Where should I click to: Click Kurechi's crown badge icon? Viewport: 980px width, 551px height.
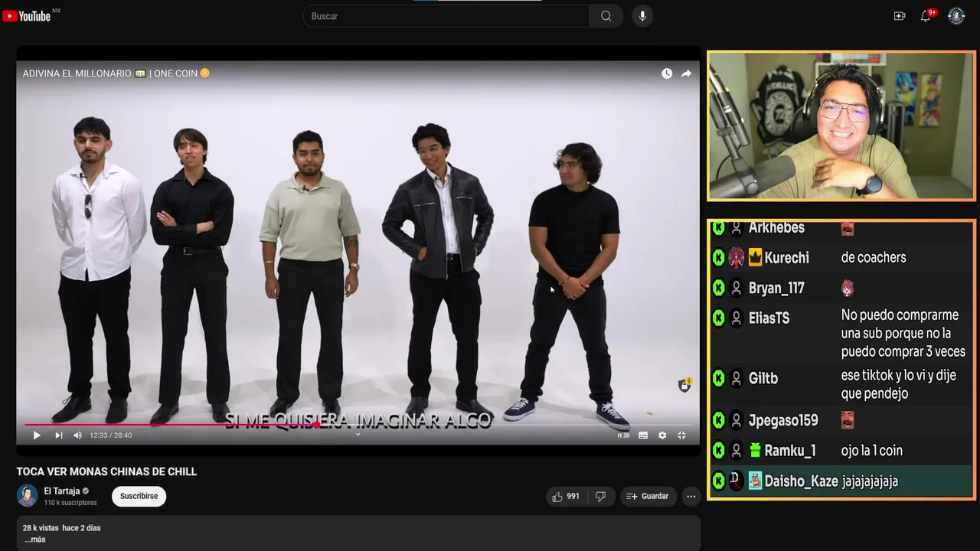pyautogui.click(x=755, y=257)
